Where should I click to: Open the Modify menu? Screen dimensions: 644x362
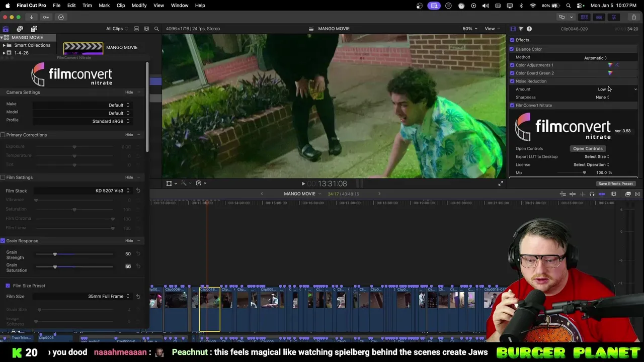coord(139,6)
